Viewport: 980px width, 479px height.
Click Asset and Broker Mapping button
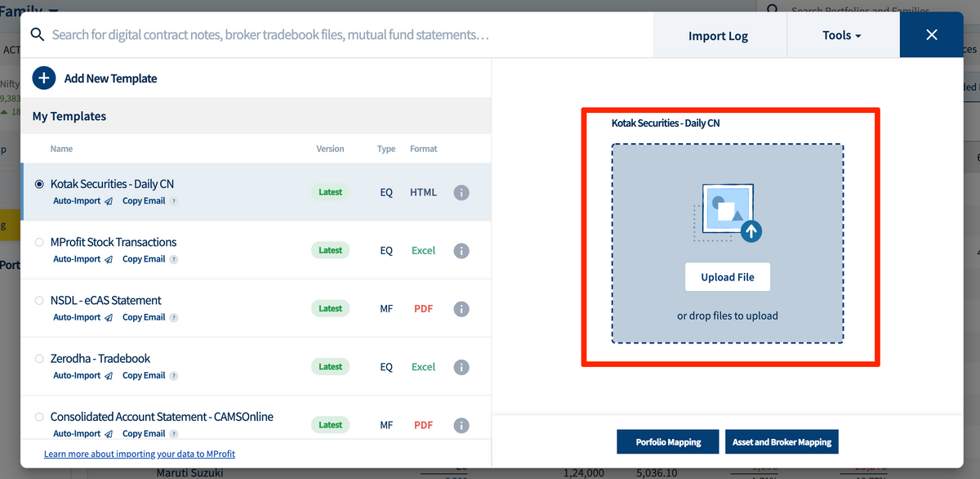(x=782, y=441)
